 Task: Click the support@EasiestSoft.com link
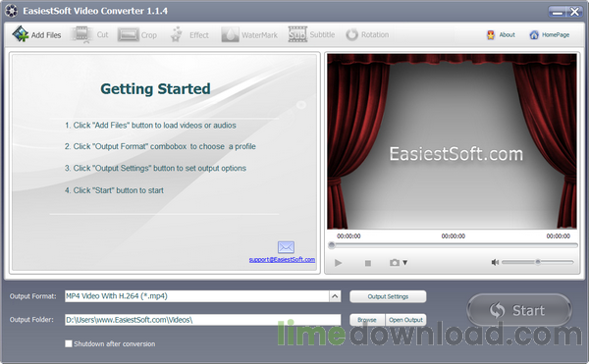282,259
